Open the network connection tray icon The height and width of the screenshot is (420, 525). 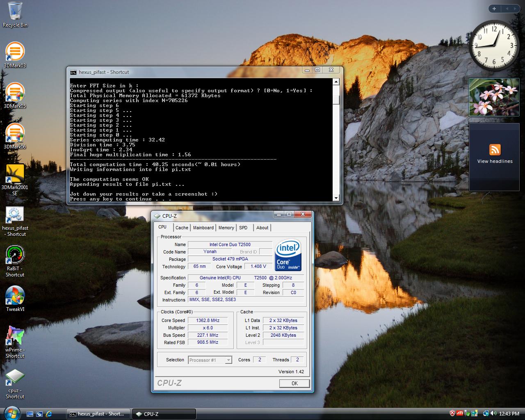[486, 413]
